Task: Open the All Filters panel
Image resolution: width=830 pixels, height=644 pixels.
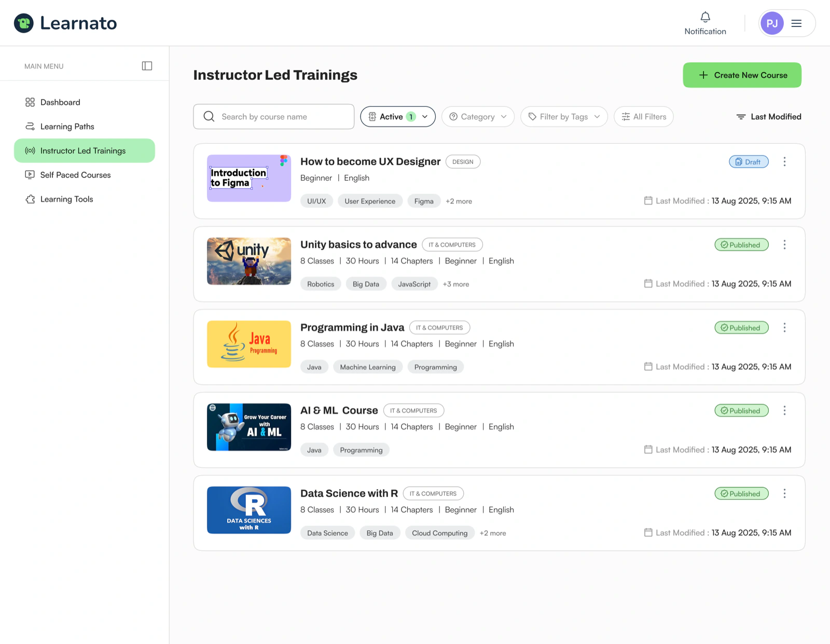Action: click(644, 117)
